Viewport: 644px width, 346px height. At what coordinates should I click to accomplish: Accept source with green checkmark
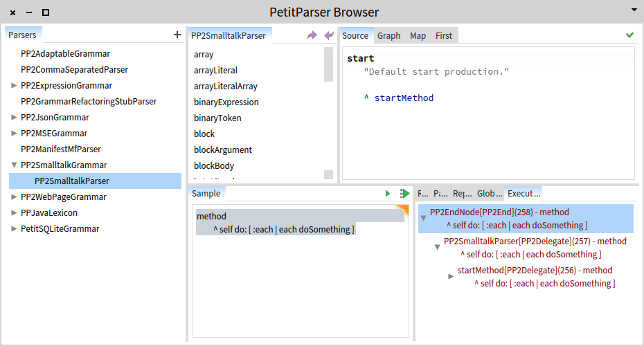pos(629,35)
